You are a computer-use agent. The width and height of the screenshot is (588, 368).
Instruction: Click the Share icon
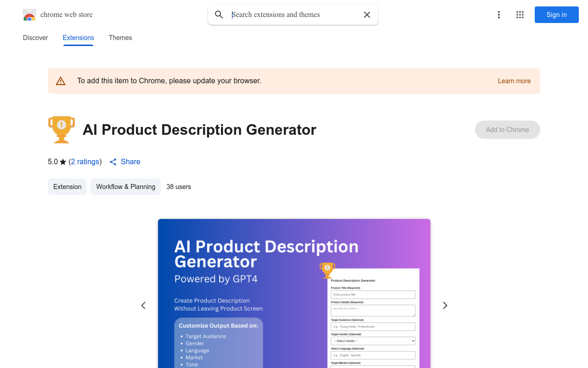113,162
